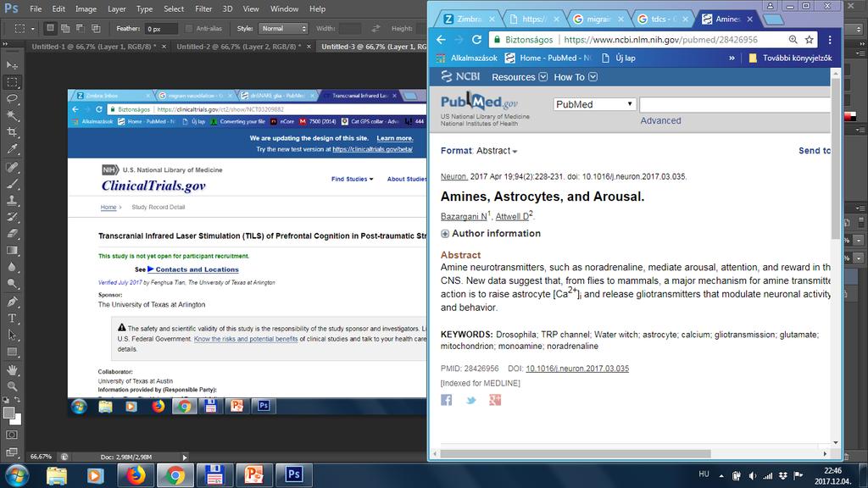Share abstract via Google Plus icon
This screenshot has height=488, width=868.
pos(495,400)
